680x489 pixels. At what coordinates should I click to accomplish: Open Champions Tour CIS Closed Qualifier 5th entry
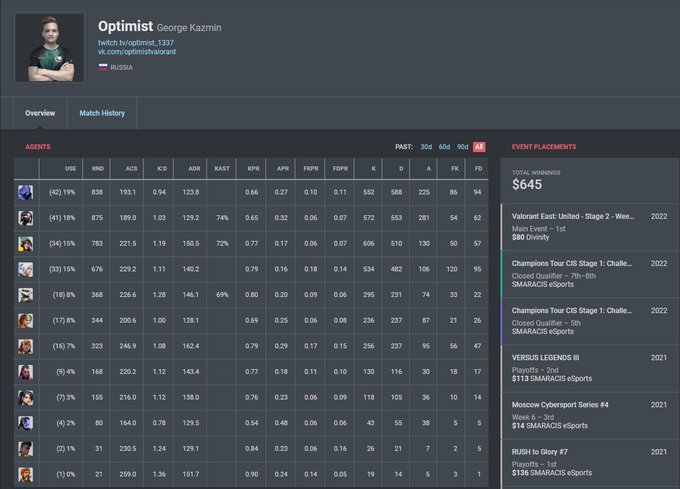tap(590, 321)
